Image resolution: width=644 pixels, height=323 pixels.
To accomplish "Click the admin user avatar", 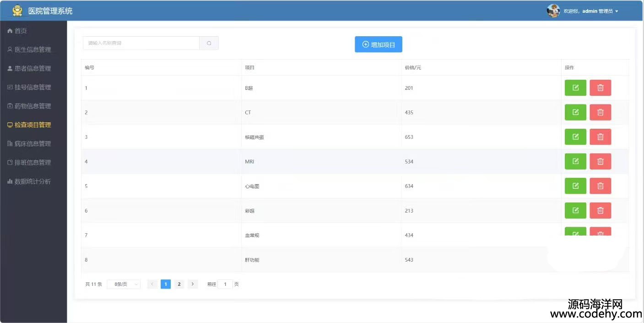I will point(553,11).
